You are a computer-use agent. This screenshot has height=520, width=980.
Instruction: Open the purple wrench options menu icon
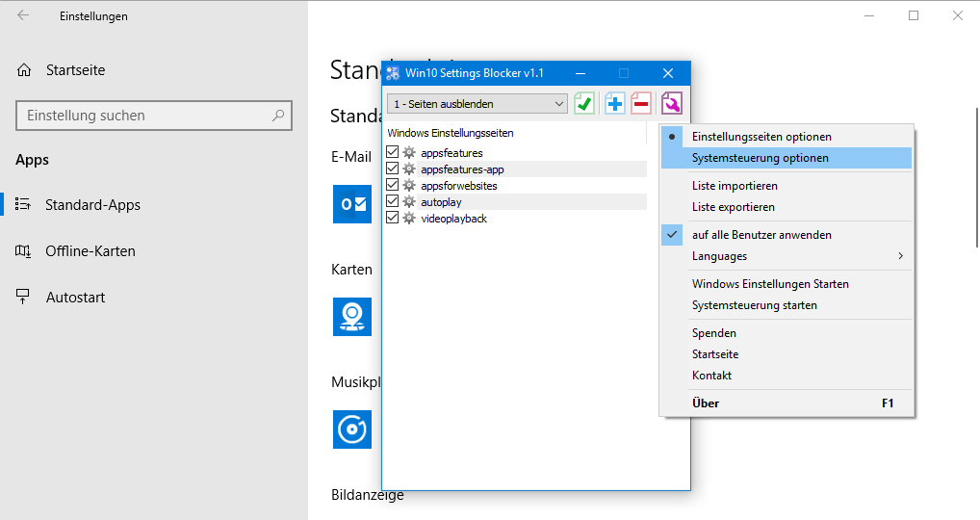pyautogui.click(x=671, y=104)
